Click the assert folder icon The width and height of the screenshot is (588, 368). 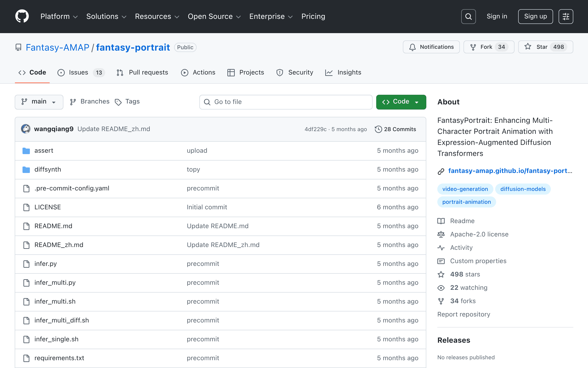click(x=26, y=151)
